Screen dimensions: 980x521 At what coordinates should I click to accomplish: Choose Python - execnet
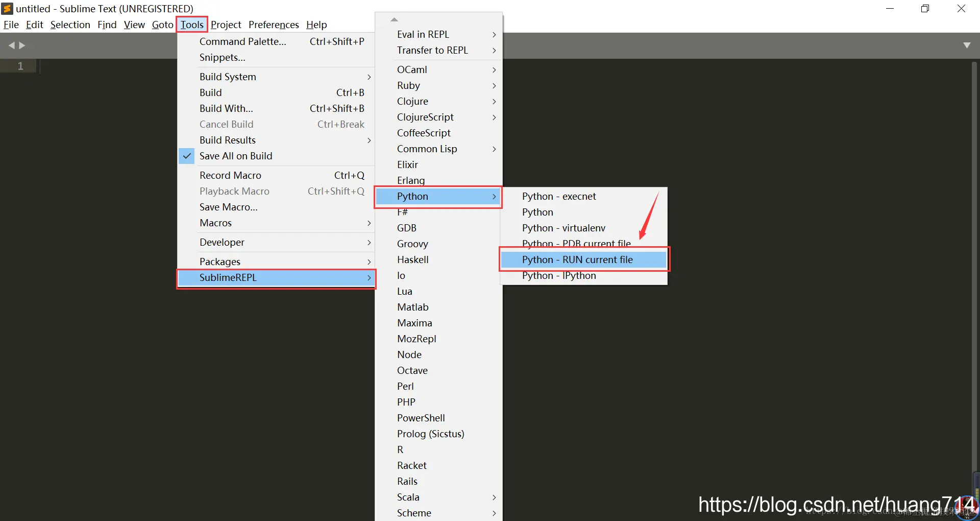coord(583,196)
